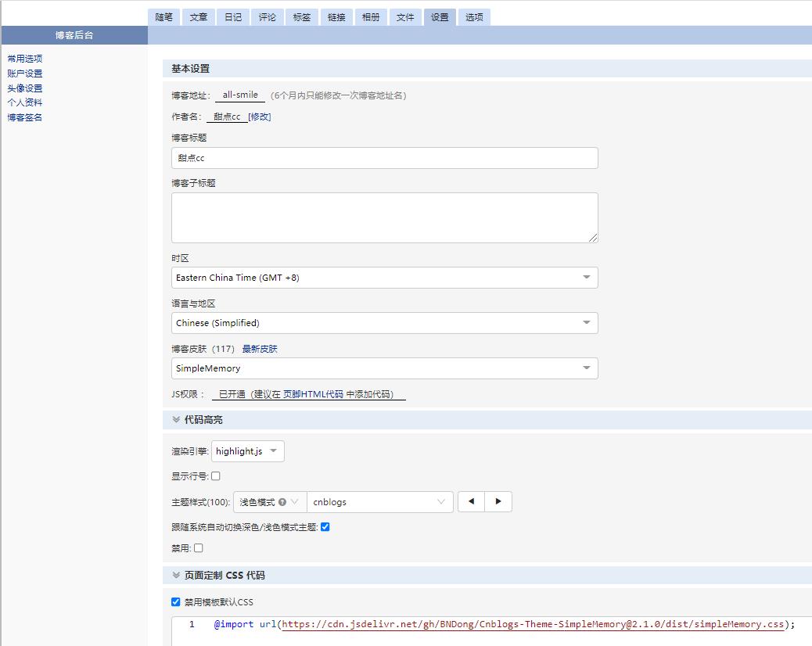
Task: Switch to the 标签 tab
Action: [x=302, y=17]
